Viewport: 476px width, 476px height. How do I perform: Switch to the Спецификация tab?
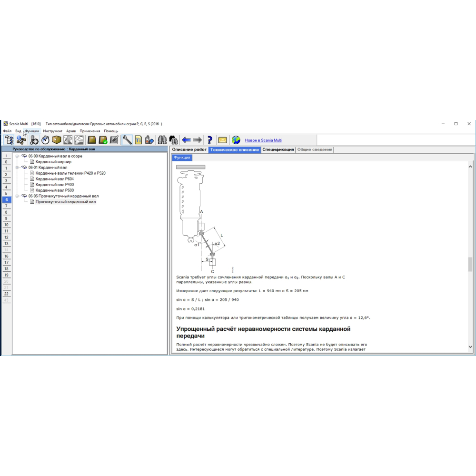278,149
